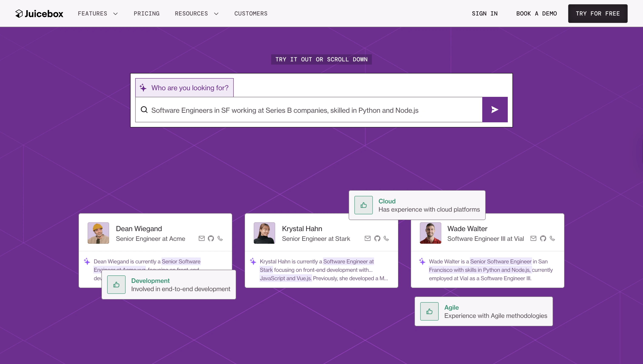Image resolution: width=643 pixels, height=364 pixels.
Task: Click 'Senior Engineer at Stark' title
Action: pyautogui.click(x=316, y=238)
